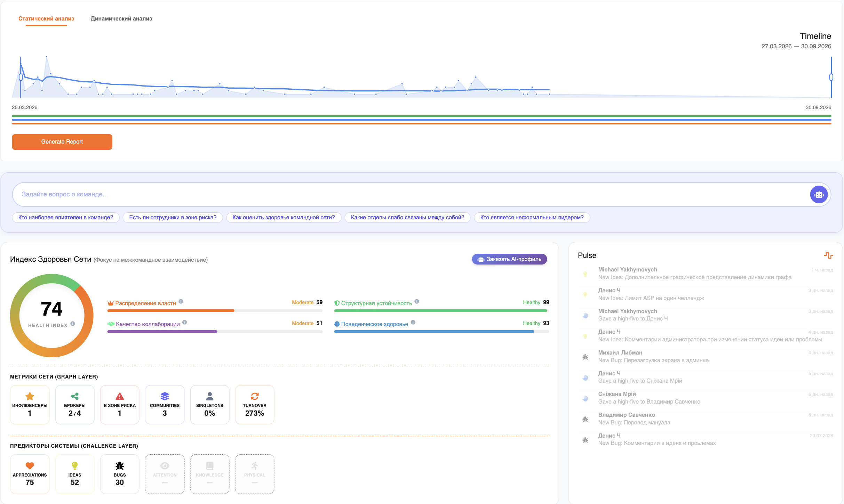Image resolution: width=844 pixels, height=504 pixels.
Task: Open the Инфлюенсеры star card
Action: pos(30,405)
